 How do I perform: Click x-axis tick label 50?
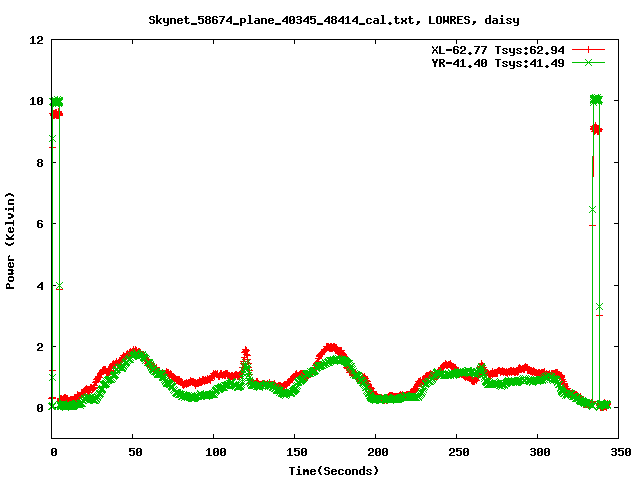pyautogui.click(x=135, y=452)
